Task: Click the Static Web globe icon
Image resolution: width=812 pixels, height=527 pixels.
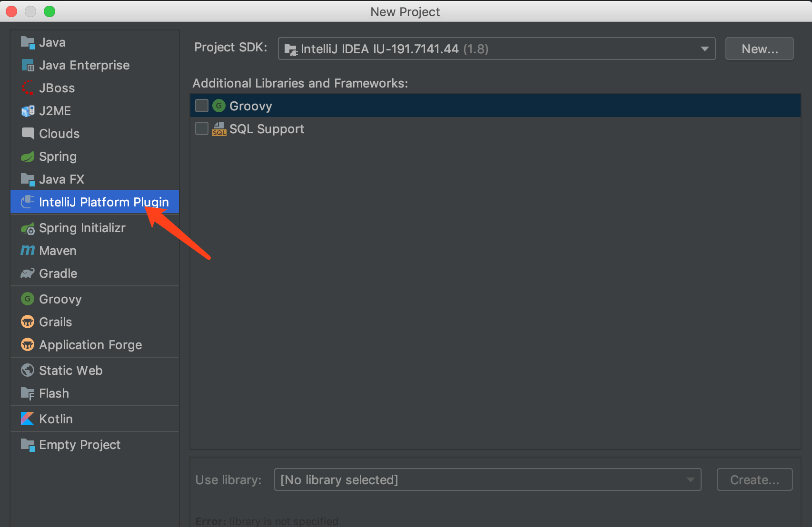Action: [28, 370]
